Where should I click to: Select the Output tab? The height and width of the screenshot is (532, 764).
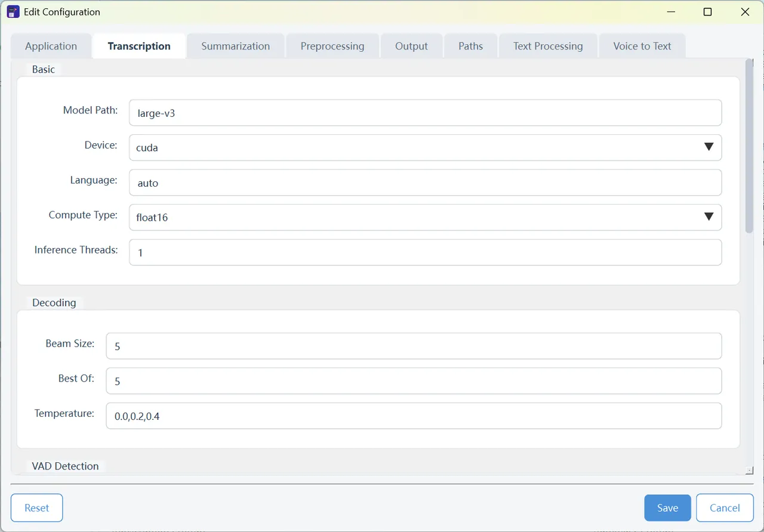(x=411, y=46)
